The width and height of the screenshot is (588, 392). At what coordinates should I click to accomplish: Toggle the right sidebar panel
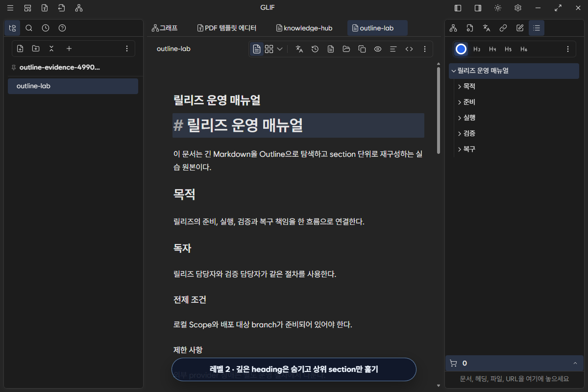click(478, 8)
